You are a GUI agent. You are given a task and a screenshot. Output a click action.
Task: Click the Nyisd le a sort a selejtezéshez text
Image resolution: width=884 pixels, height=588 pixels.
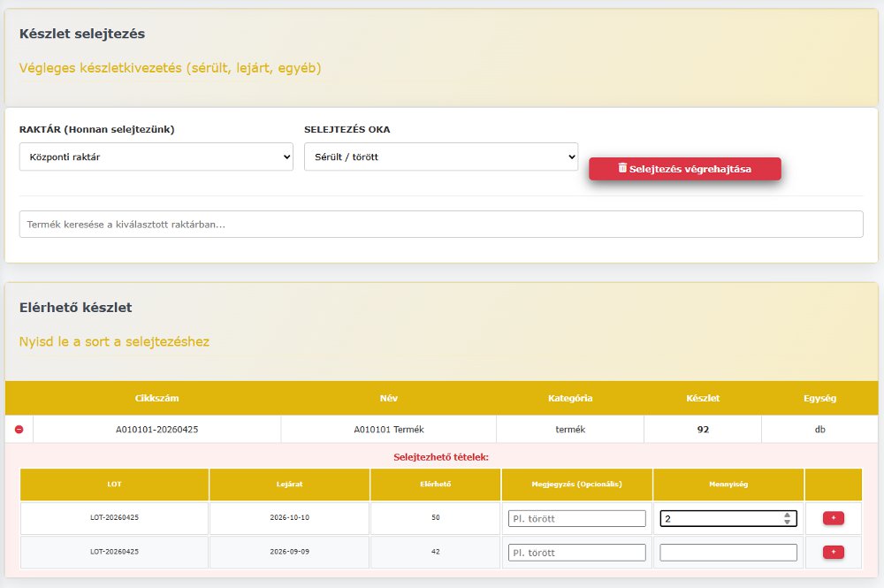114,340
